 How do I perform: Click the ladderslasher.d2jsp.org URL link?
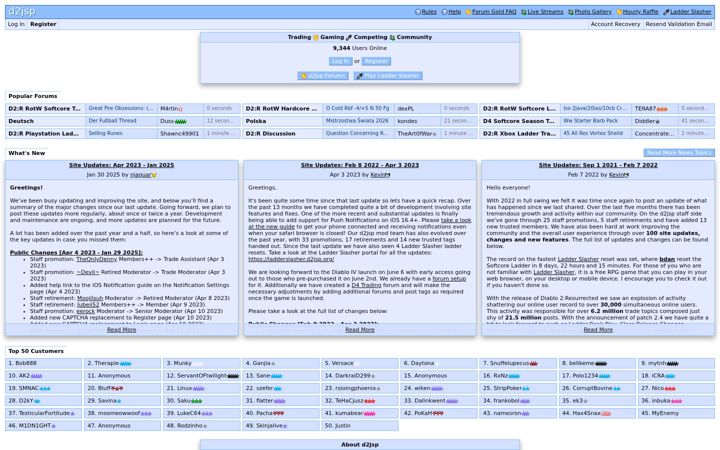pos(291,259)
